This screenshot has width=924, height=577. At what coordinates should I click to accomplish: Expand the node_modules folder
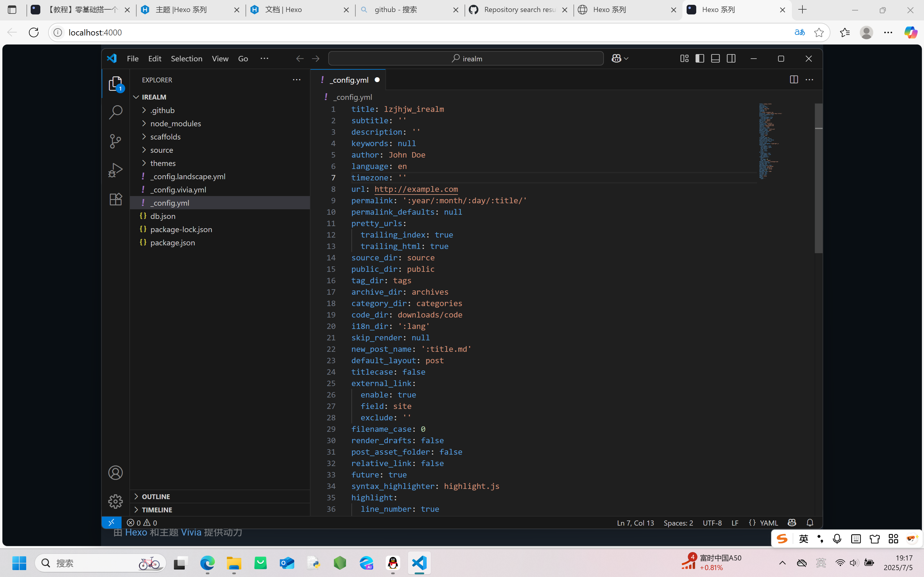click(x=175, y=123)
